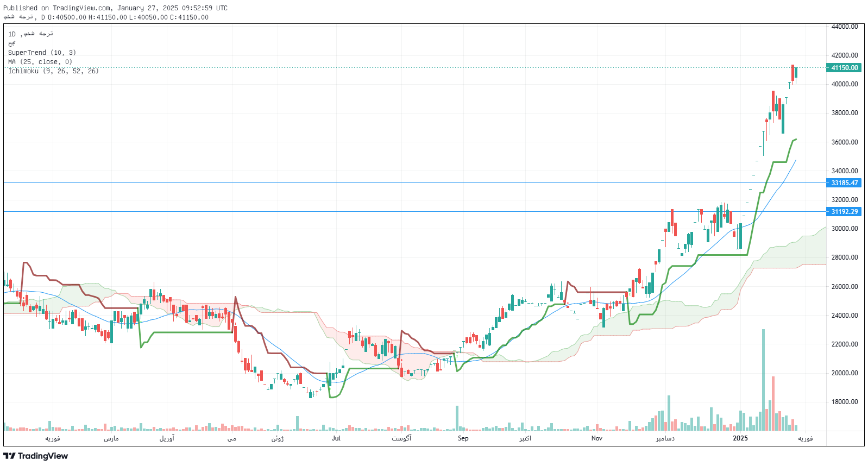Click the 22000.00 price axis label
Image resolution: width=868 pixels, height=466 pixels.
click(845, 344)
